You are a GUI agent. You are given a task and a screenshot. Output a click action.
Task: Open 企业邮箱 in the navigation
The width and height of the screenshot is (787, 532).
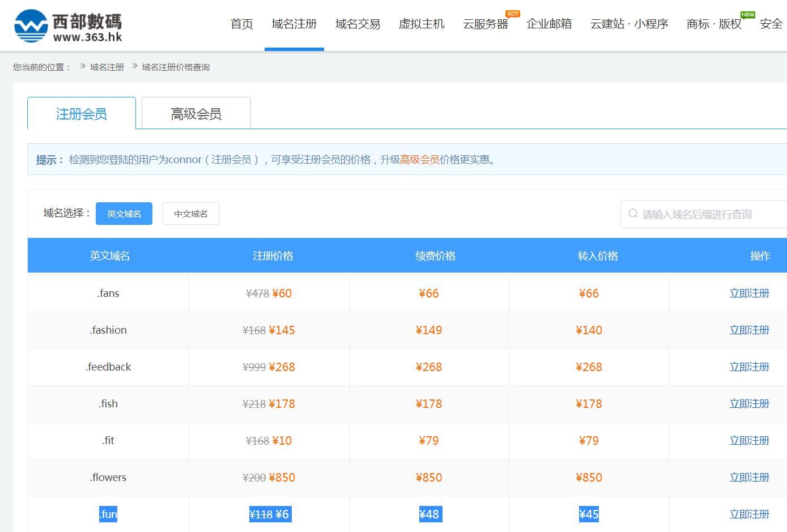pyautogui.click(x=549, y=24)
